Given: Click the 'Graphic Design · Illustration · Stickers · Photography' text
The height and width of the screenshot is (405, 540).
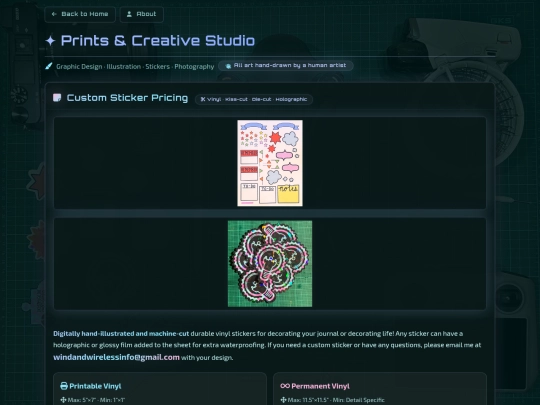Looking at the screenshot, I should coord(135,66).
